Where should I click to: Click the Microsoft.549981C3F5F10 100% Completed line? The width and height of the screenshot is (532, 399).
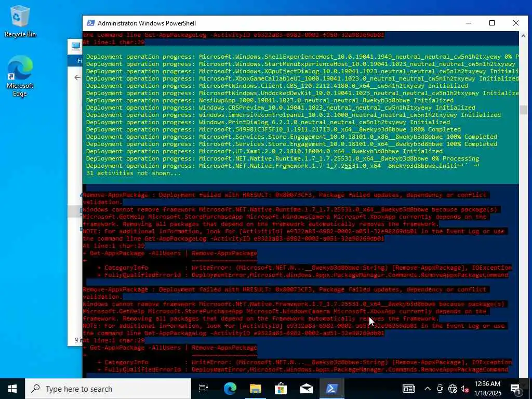273,129
